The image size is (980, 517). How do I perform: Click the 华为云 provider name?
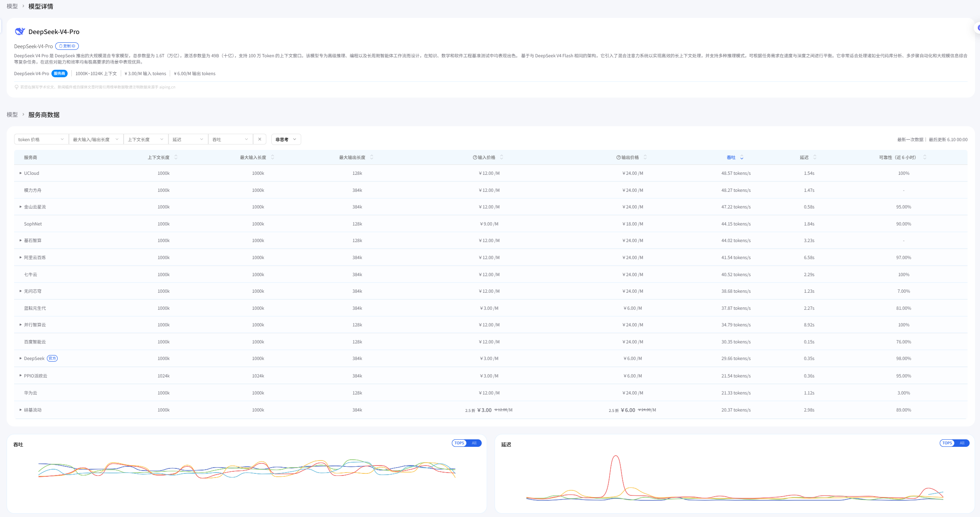click(31, 393)
